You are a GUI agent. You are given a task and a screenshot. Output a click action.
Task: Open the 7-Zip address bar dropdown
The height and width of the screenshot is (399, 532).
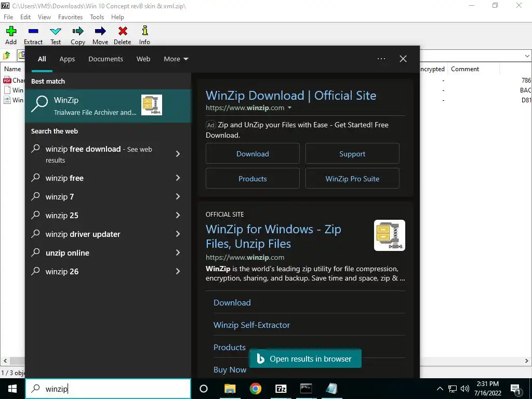(527, 56)
